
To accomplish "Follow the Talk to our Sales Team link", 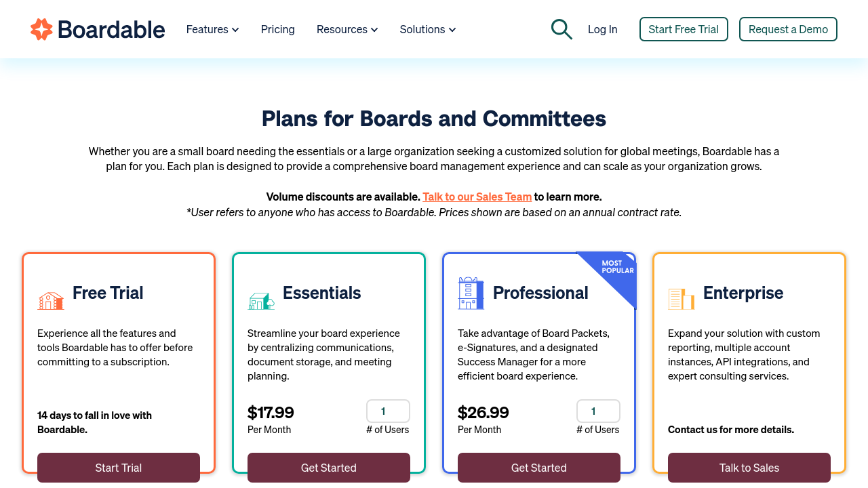I will [477, 197].
